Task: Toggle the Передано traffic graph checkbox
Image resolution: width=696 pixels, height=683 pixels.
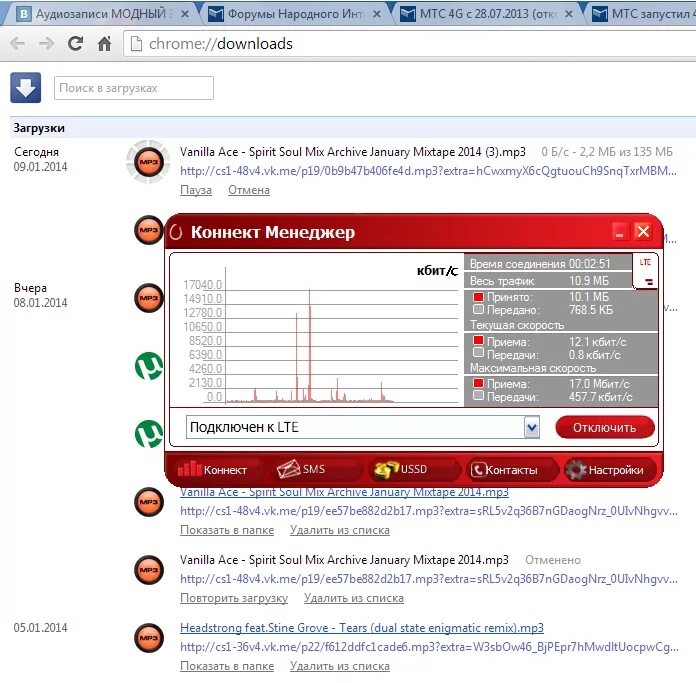Action: click(478, 309)
